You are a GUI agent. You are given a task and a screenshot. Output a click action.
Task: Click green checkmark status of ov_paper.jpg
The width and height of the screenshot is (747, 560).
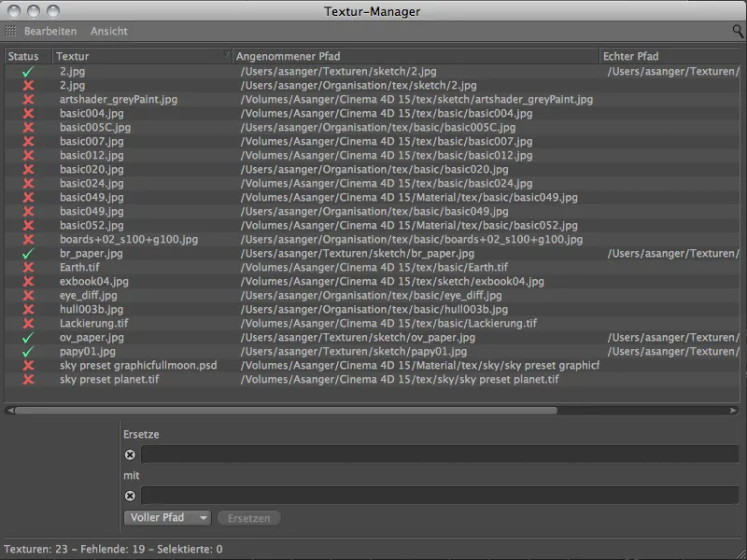click(x=28, y=337)
